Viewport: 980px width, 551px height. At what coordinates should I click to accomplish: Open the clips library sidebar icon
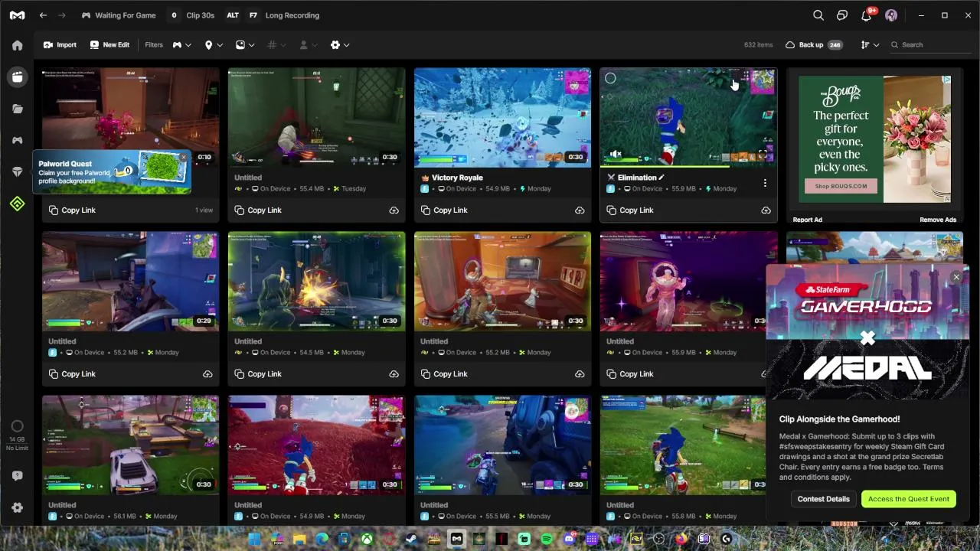(x=17, y=77)
